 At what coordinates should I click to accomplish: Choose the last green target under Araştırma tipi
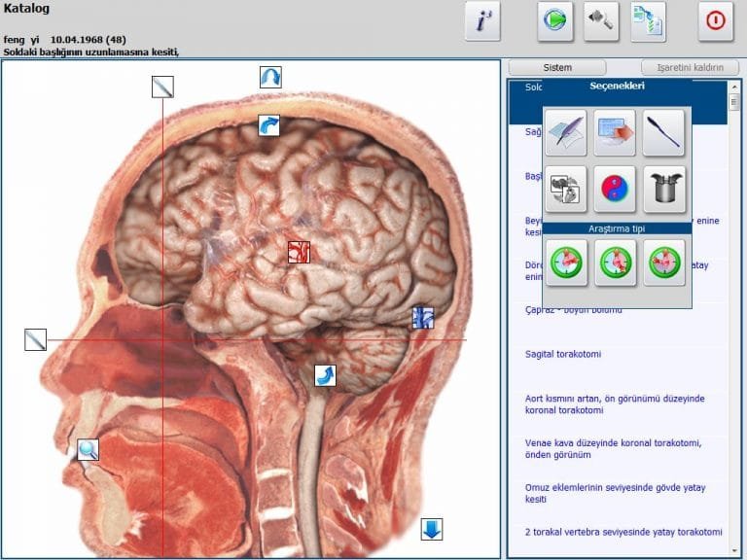pos(663,262)
